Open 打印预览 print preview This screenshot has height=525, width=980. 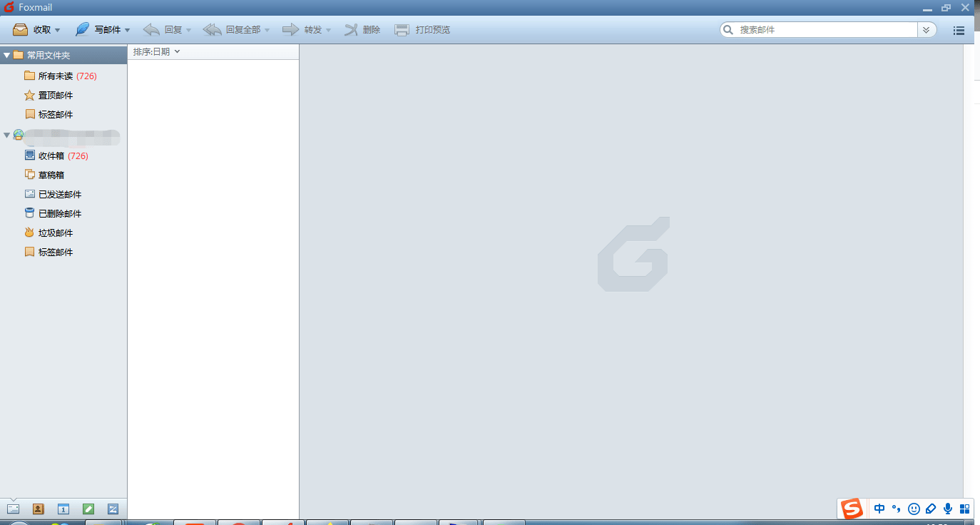[x=422, y=29]
